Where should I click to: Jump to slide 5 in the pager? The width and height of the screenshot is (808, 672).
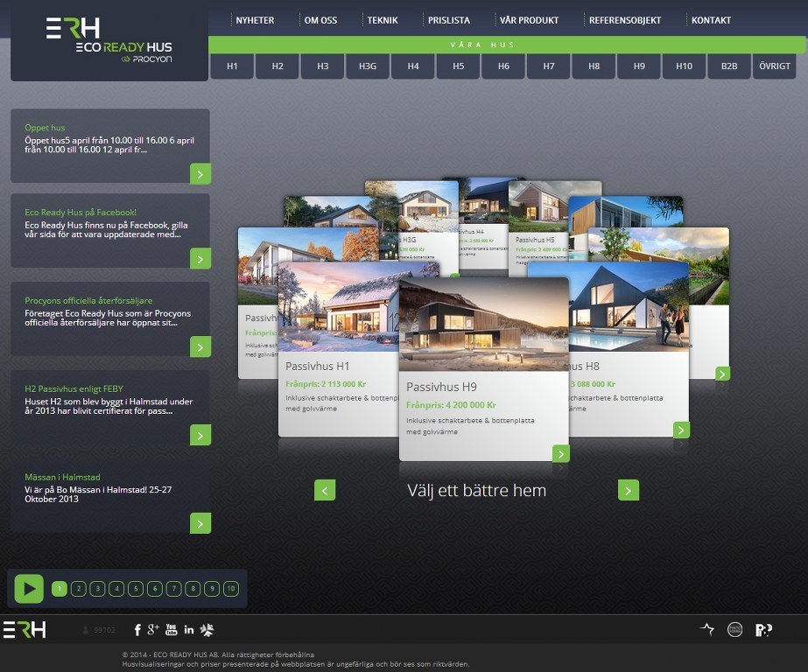tap(136, 589)
